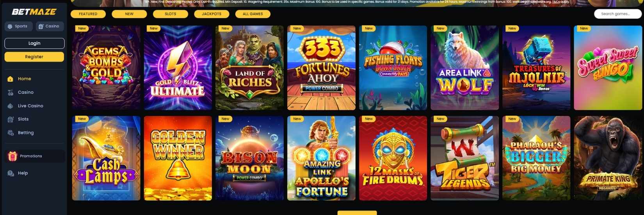Click the Home house icon in sidebar
This screenshot has height=215, width=644.
pyautogui.click(x=11, y=79)
